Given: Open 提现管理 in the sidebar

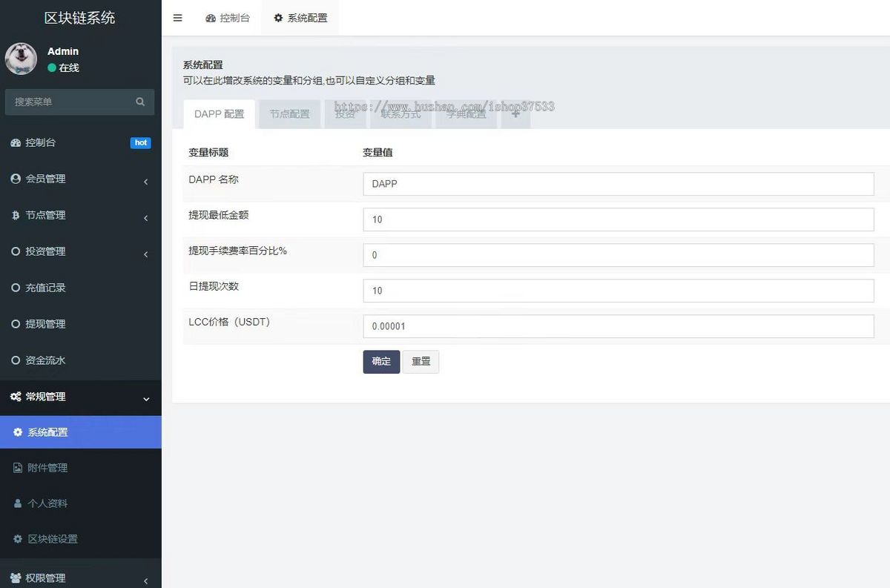Looking at the screenshot, I should click(x=80, y=324).
